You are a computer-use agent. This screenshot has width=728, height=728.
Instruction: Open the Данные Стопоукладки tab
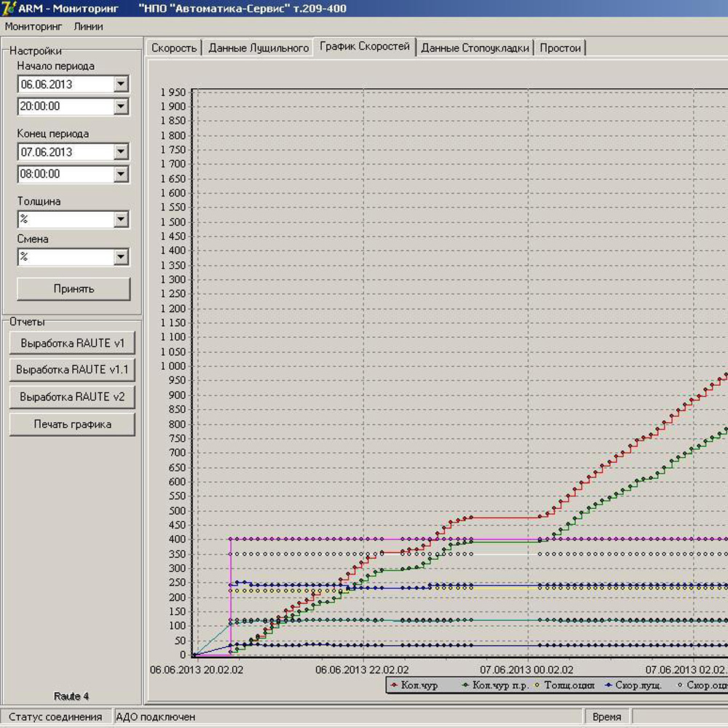pyautogui.click(x=475, y=48)
